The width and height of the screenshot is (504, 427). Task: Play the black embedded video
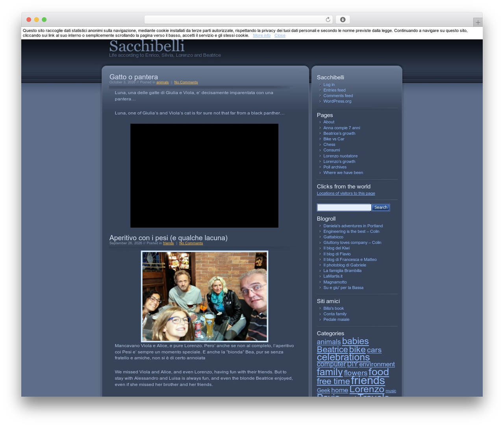point(204,176)
